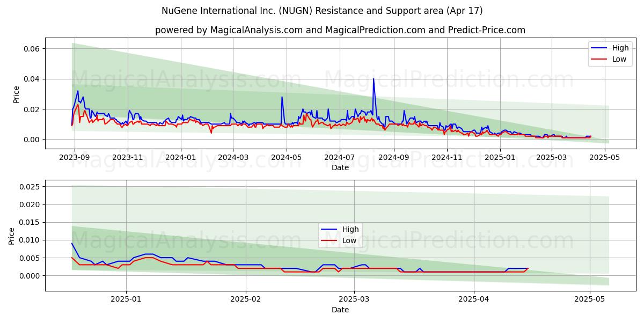This screenshot has width=644, height=322.
Task: Click the chart title mentioning NuGene International Inc.
Action: (x=322, y=11)
